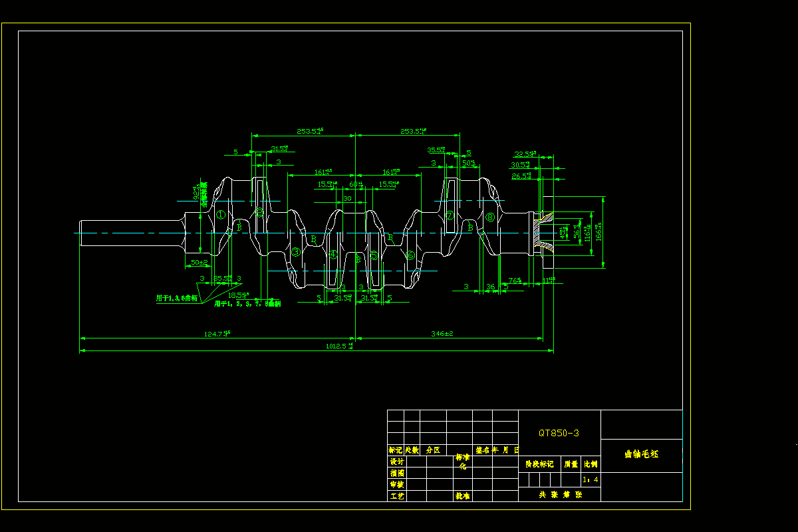The width and height of the screenshot is (798, 532).
Task: Click crank web balloon ⑦
Action: point(450,215)
